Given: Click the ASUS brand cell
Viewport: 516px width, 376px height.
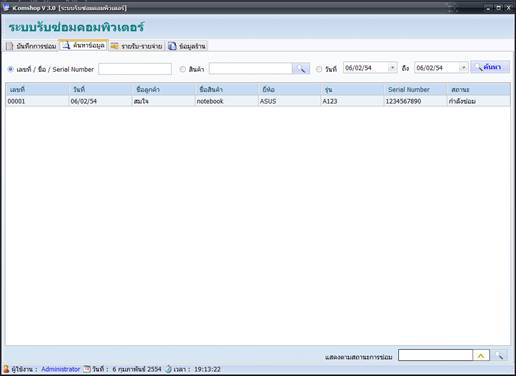Looking at the screenshot, I should 290,101.
